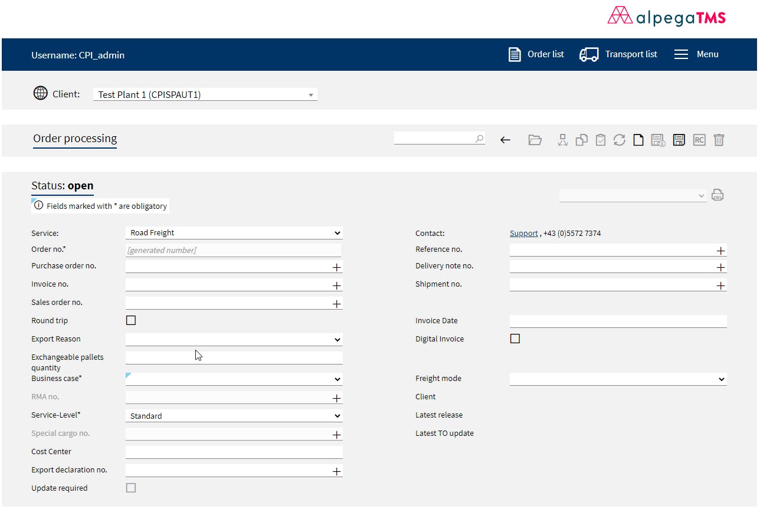Open the Menu in the navigation bar
This screenshot has width=760, height=532.
pyautogui.click(x=696, y=54)
